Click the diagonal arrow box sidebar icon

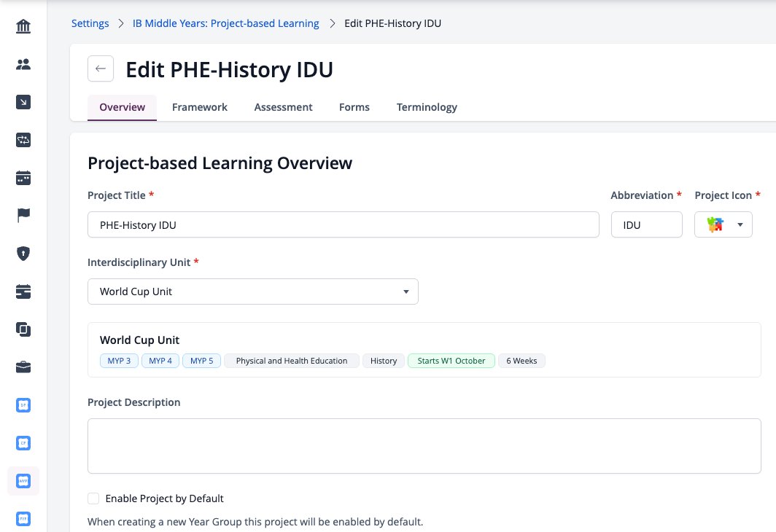23,102
